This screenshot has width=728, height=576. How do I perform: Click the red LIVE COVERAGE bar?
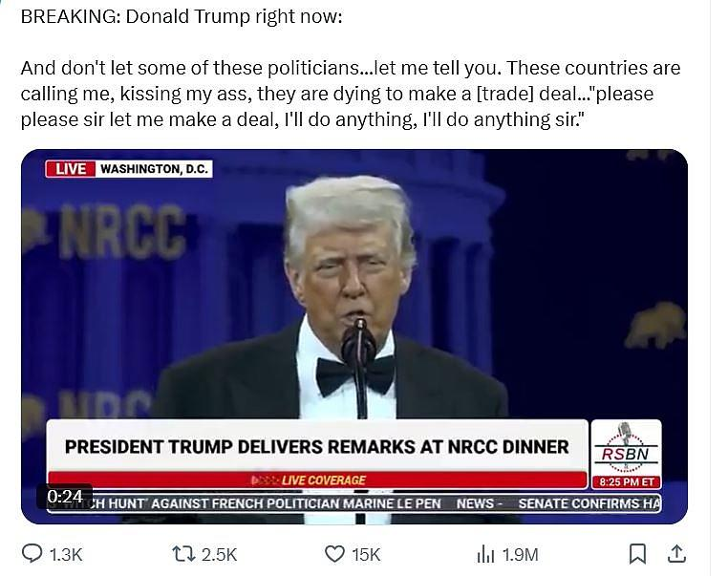click(x=316, y=480)
